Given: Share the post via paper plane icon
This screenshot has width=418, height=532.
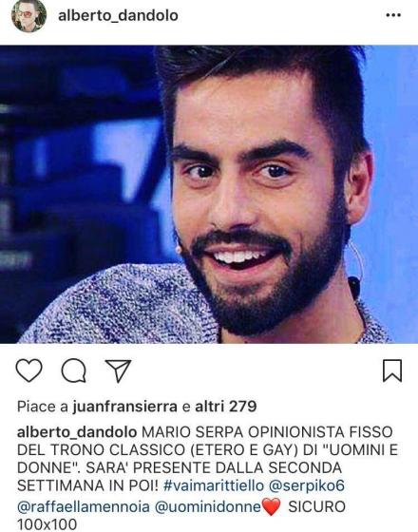Looking at the screenshot, I should (118, 370).
